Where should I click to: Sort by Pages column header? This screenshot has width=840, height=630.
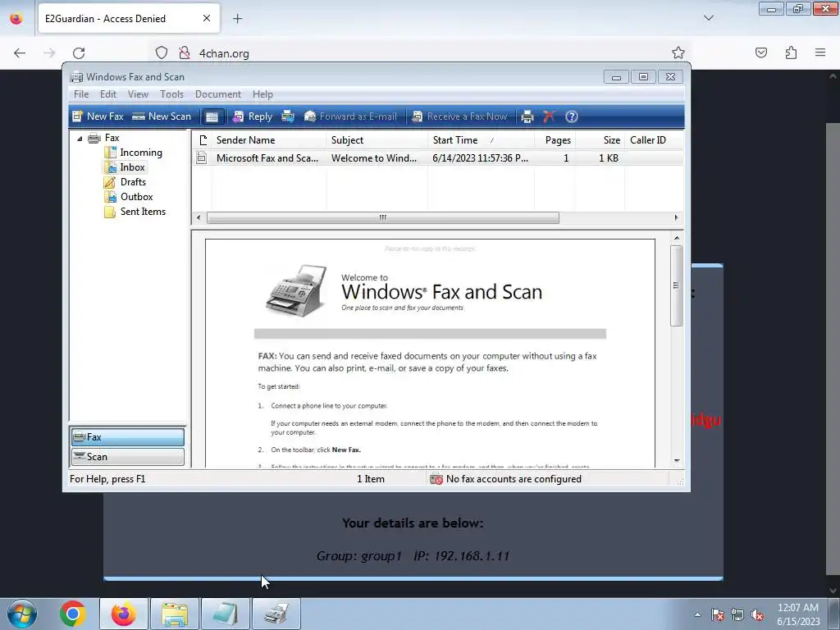pyautogui.click(x=555, y=140)
